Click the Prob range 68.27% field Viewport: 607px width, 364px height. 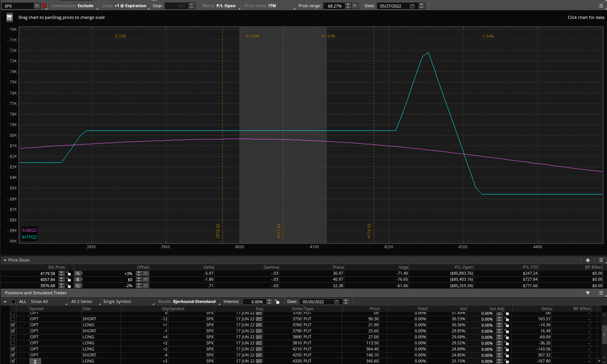pyautogui.click(x=334, y=6)
